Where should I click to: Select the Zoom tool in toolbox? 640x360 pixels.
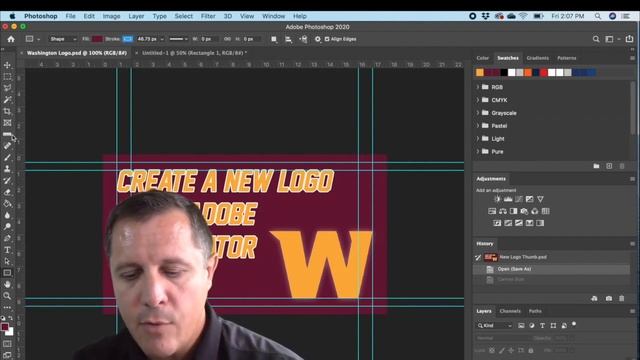[x=7, y=296]
